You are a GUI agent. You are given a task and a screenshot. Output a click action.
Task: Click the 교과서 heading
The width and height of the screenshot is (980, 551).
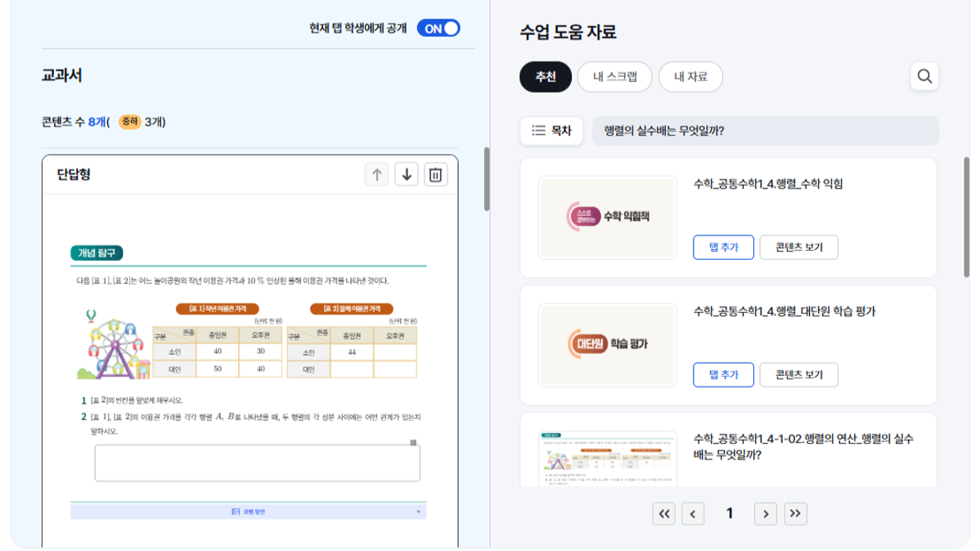tap(62, 75)
